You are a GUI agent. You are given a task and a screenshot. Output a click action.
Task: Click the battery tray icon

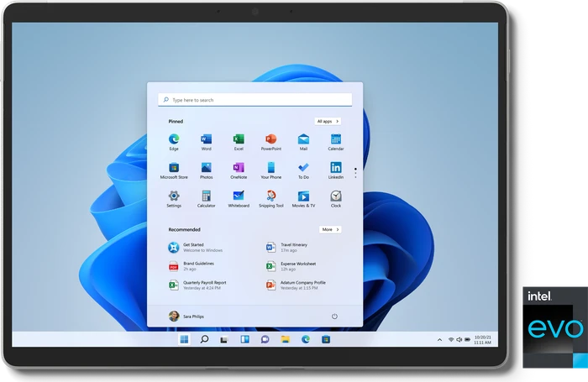click(468, 340)
